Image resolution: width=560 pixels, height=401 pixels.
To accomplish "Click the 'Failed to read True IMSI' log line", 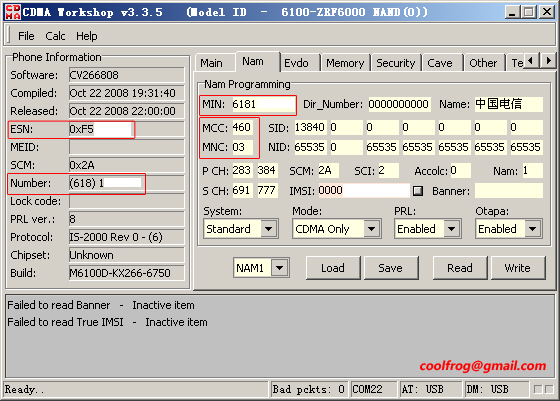I will 107,322.
